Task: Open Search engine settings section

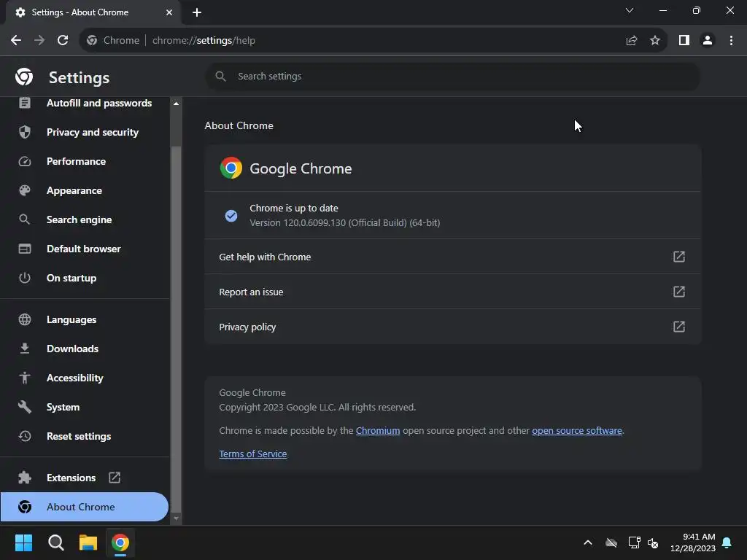Action: tap(85, 219)
